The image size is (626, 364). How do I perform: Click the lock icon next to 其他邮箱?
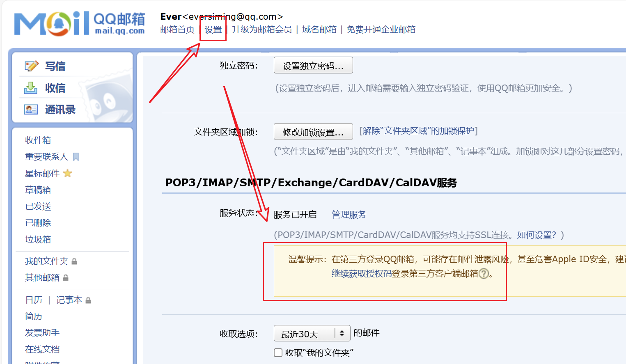(x=66, y=278)
